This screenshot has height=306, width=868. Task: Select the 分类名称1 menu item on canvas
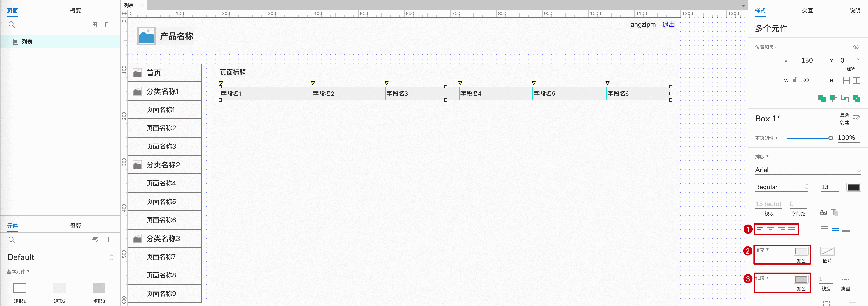pyautogui.click(x=165, y=91)
